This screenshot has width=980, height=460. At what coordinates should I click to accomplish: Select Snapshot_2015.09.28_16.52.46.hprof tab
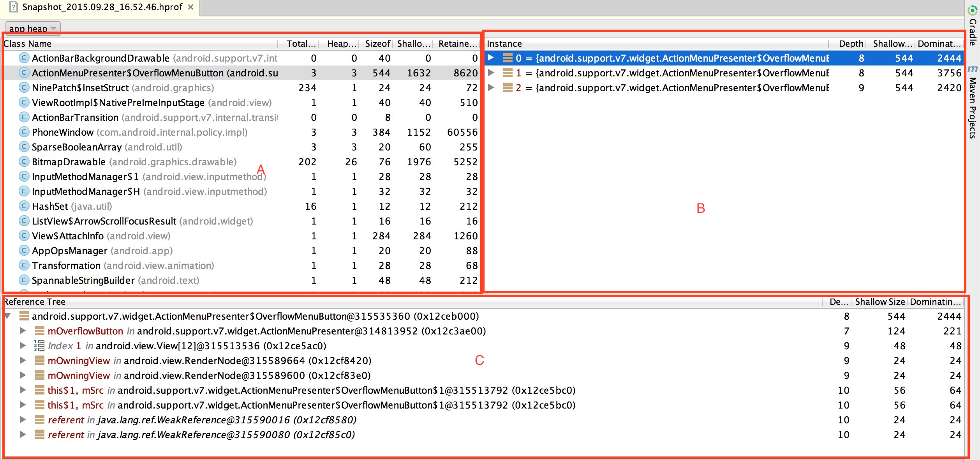[x=102, y=8]
